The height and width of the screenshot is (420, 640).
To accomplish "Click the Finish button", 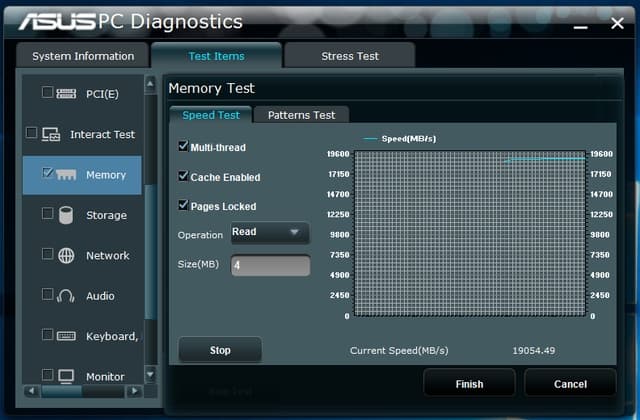I will click(x=469, y=384).
